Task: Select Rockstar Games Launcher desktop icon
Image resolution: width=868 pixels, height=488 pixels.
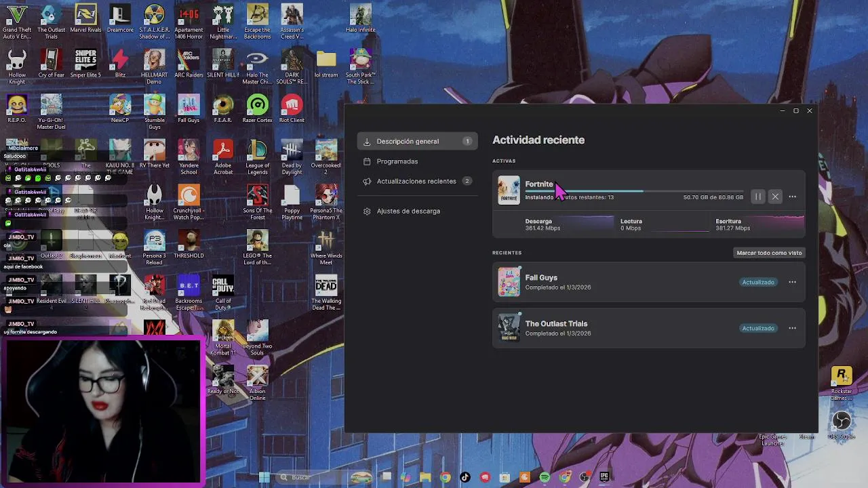Action: [x=842, y=384]
